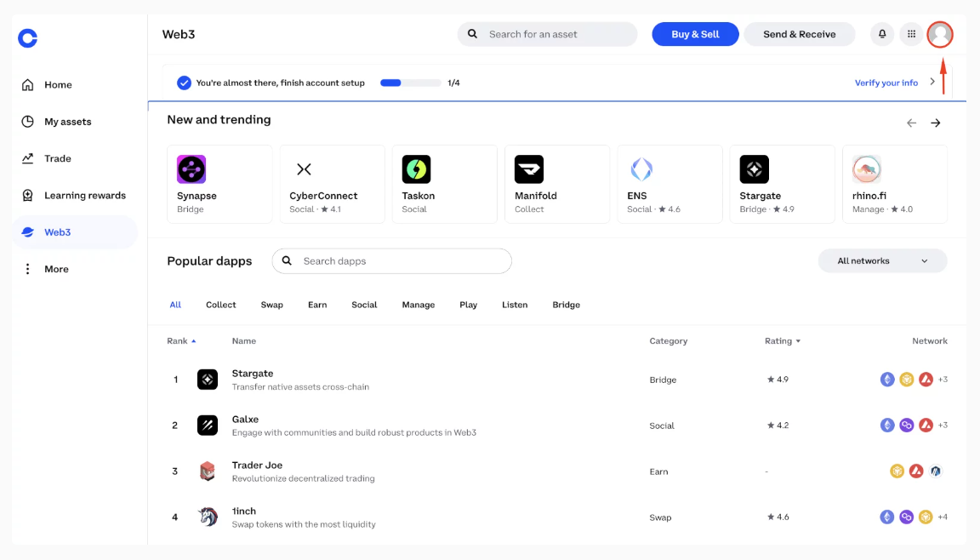
Task: Select Web3 in the sidebar
Action: point(75,231)
